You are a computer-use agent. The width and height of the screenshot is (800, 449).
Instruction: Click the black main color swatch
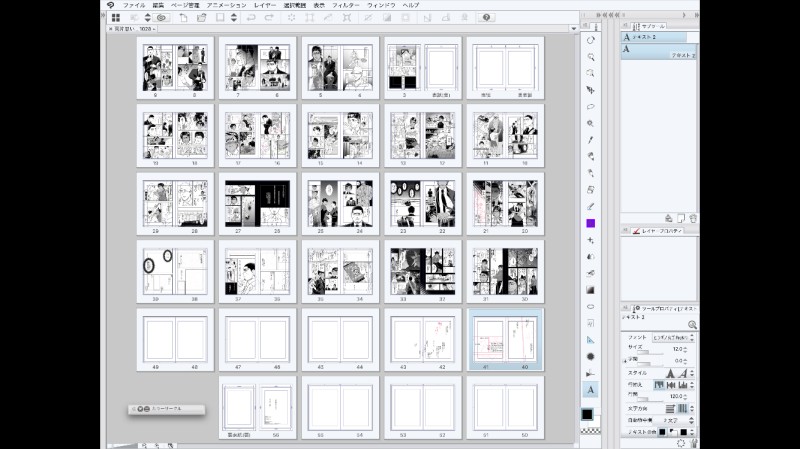tap(587, 414)
